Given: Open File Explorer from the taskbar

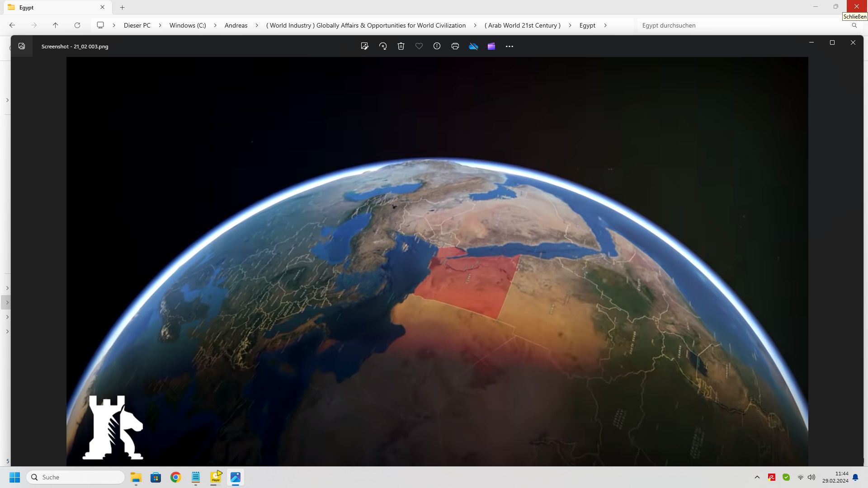Looking at the screenshot, I should [136, 477].
